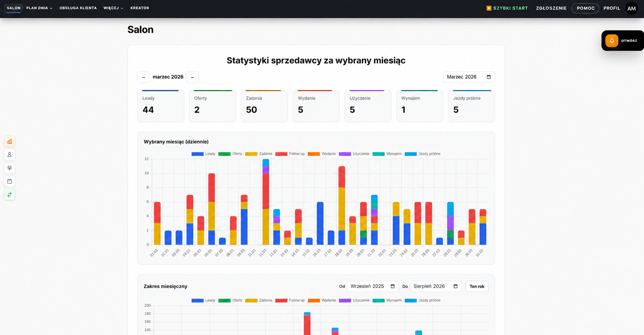
Task: Expand the Plan dnia menu
Action: [x=39, y=8]
